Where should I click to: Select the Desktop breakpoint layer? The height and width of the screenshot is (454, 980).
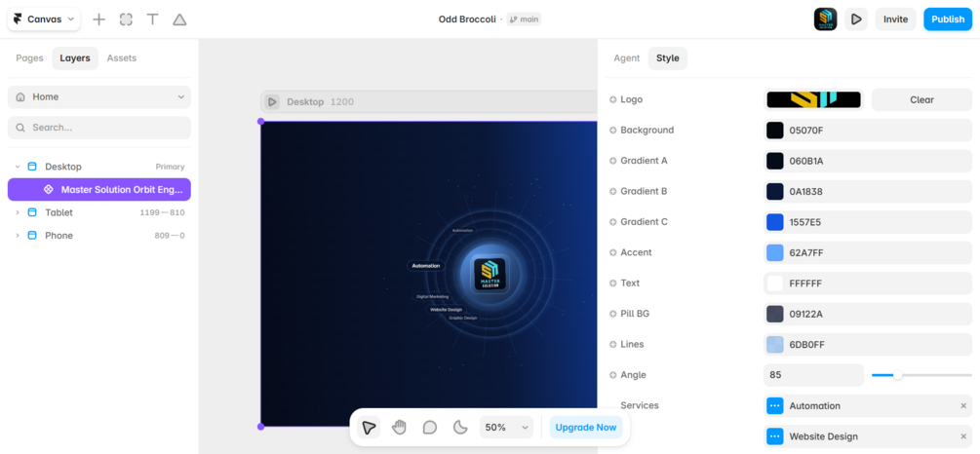click(99, 167)
